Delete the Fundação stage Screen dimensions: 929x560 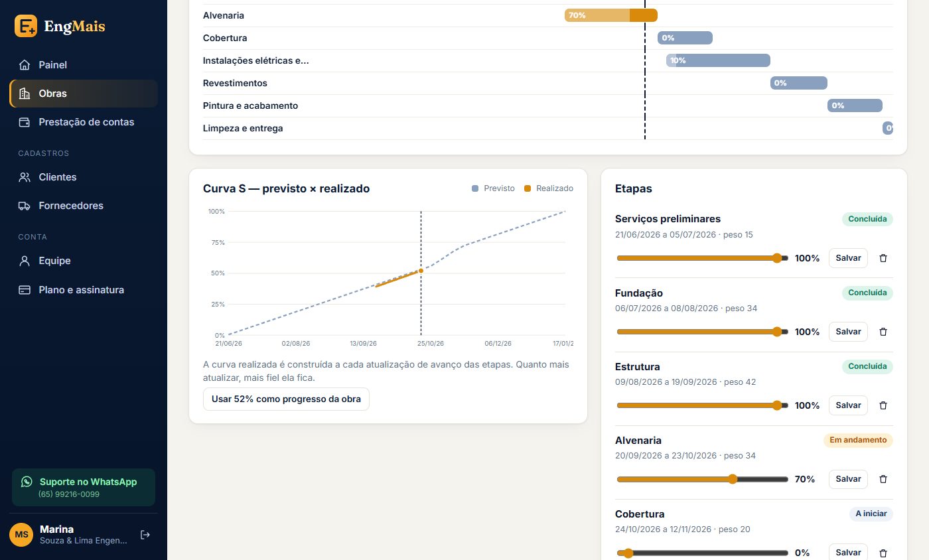tap(883, 332)
